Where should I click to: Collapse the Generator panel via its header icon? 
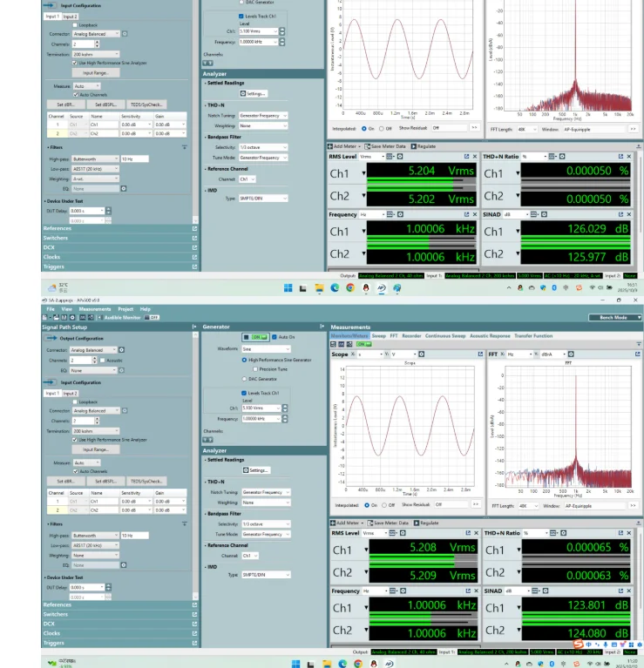(322, 327)
